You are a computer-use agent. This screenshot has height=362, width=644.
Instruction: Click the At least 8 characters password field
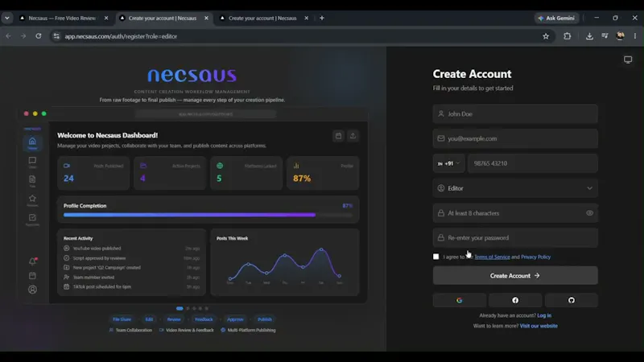[x=515, y=213]
